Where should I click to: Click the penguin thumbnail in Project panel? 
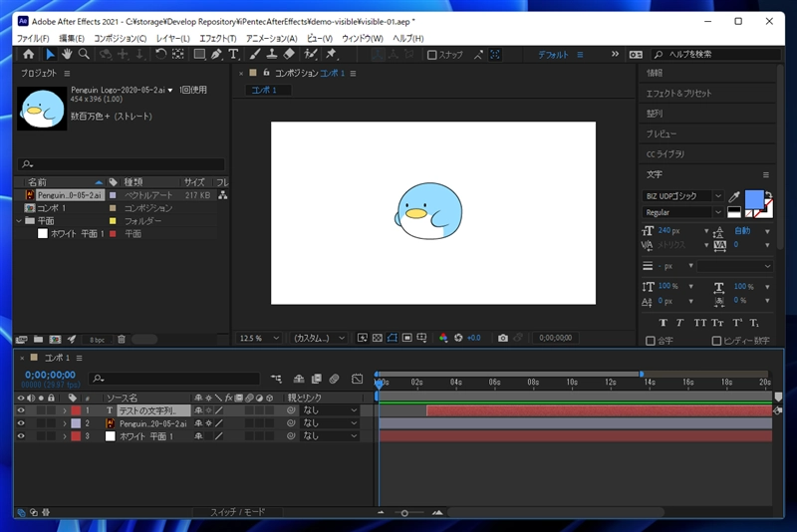(42, 109)
